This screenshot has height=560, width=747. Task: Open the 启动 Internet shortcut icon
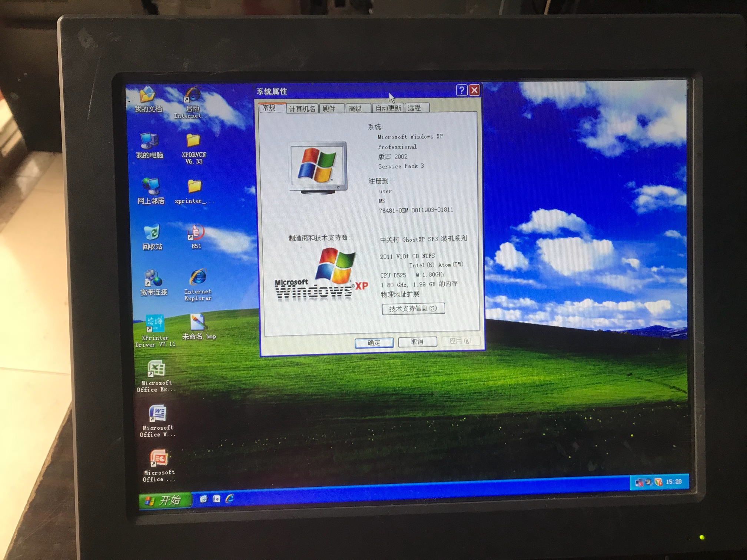coord(192,102)
